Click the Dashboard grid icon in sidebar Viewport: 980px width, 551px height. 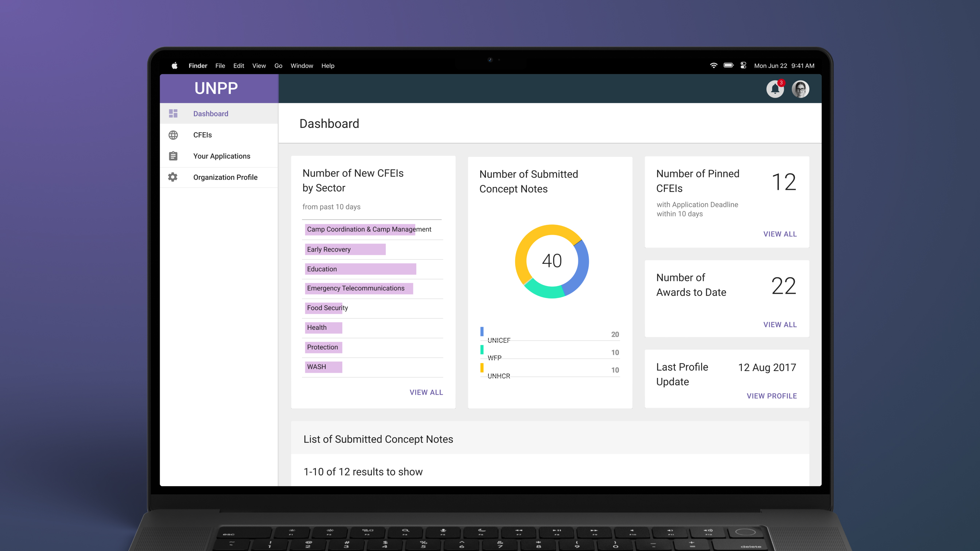tap(173, 113)
